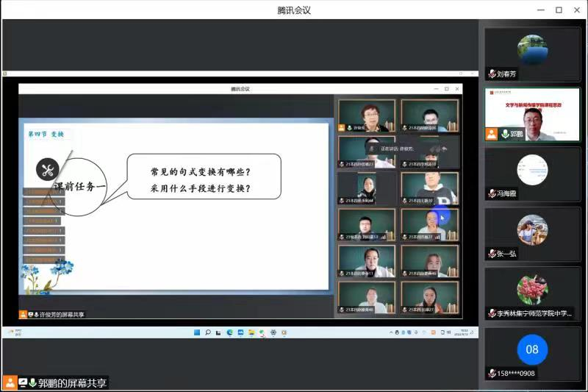The height and width of the screenshot is (392, 588).
Task: Click the search icon in shared taskbar
Action: click(x=208, y=332)
